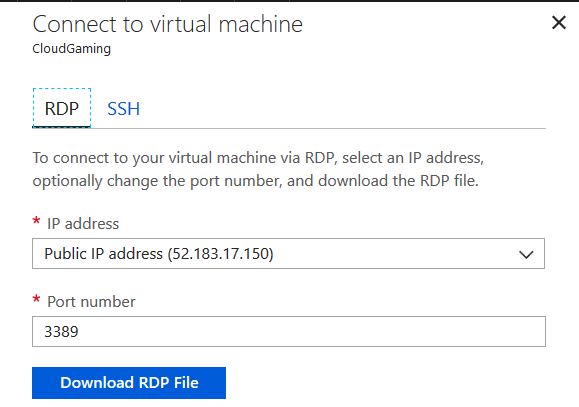Viewport: 579px width, 407px height.
Task: Close the Connect to virtual machine panel
Action: pos(559,23)
